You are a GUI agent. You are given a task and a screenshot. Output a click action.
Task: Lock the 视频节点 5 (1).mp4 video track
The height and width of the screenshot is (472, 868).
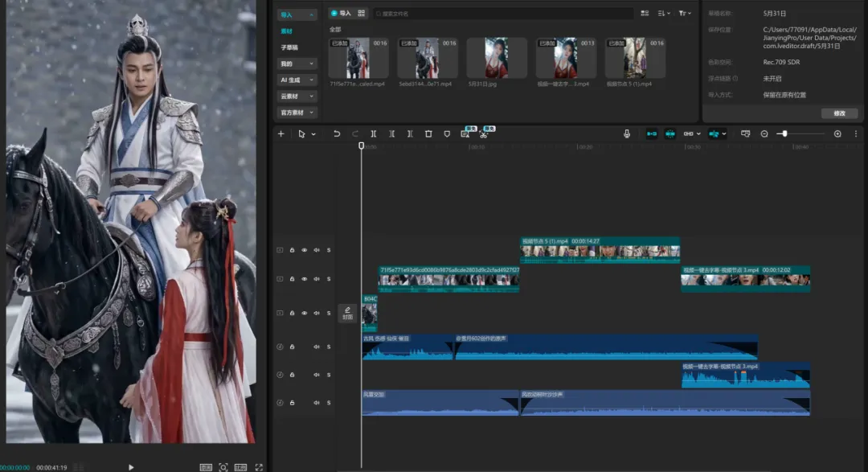292,250
